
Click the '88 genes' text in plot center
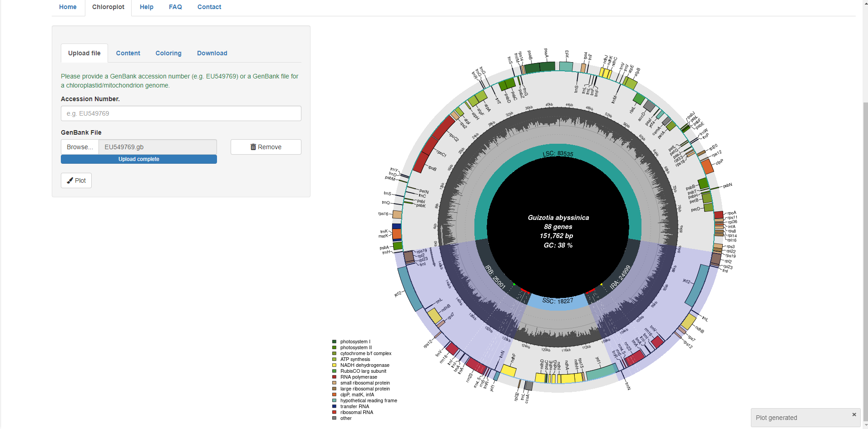click(558, 227)
